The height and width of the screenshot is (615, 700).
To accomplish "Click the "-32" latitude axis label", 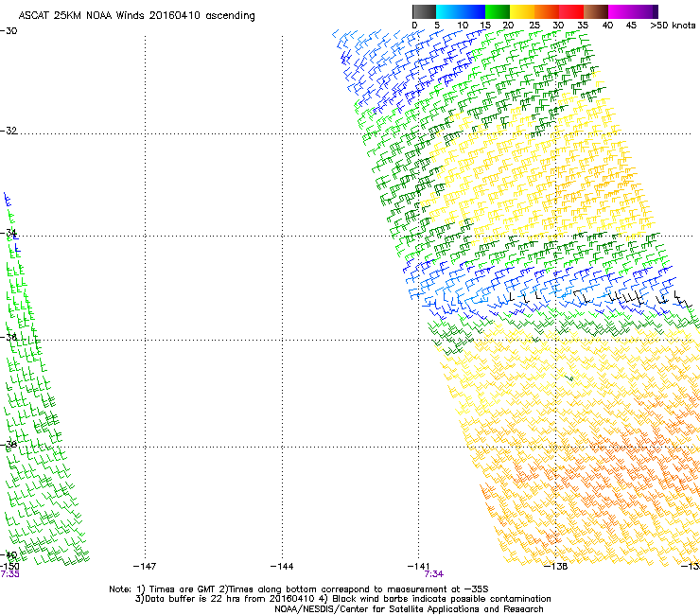I will [x=9, y=131].
